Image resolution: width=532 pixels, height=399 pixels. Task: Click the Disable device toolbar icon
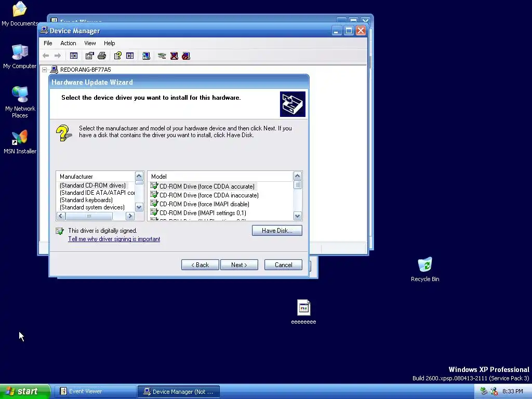[x=186, y=56]
